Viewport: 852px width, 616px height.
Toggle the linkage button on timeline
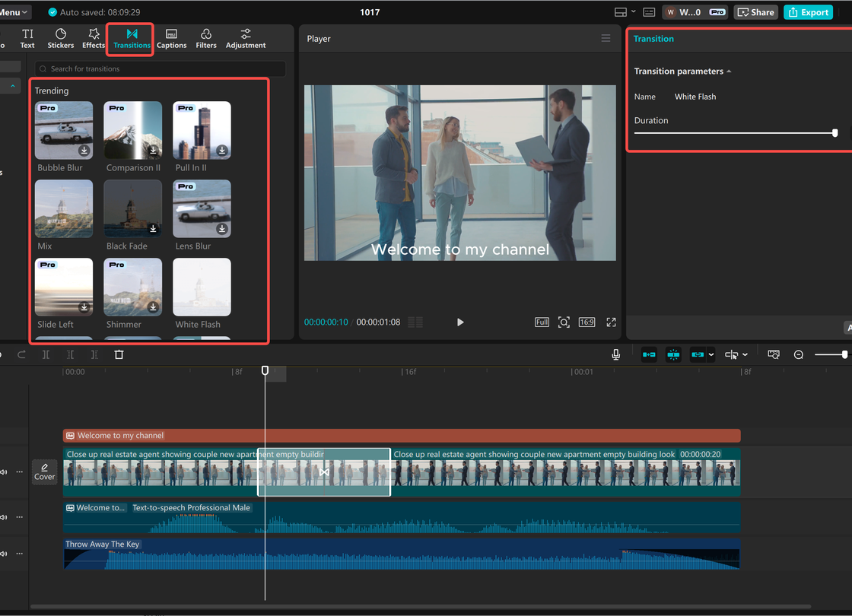click(698, 355)
